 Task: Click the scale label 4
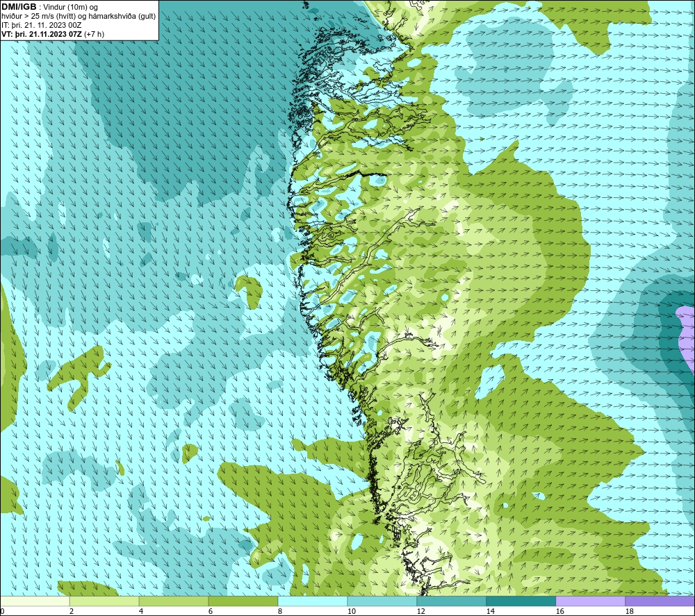coord(141,611)
